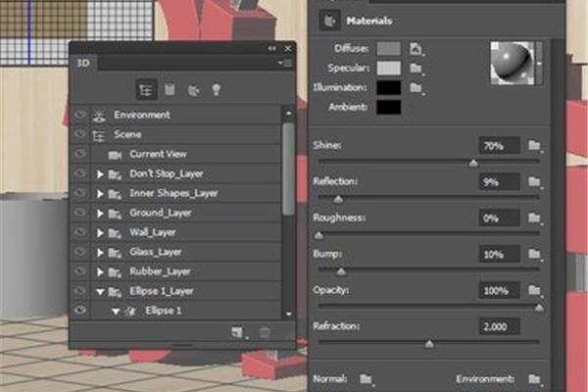Screen dimensions: 588x392
Task: Expand the Inner Shapes_Layer group
Action: point(100,194)
